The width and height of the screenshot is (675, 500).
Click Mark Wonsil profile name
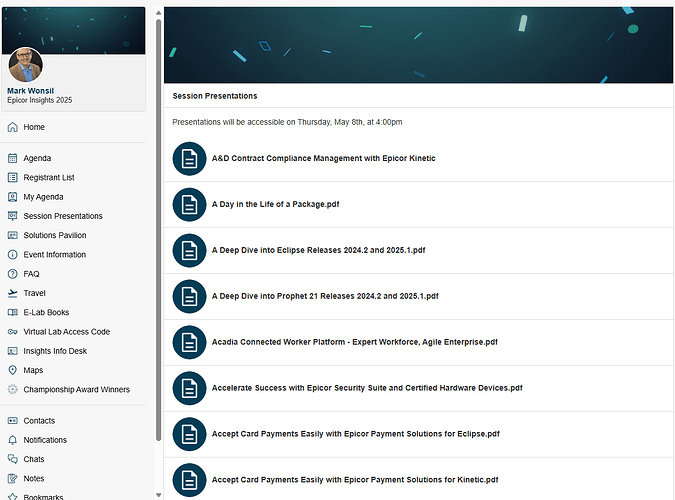[x=31, y=91]
